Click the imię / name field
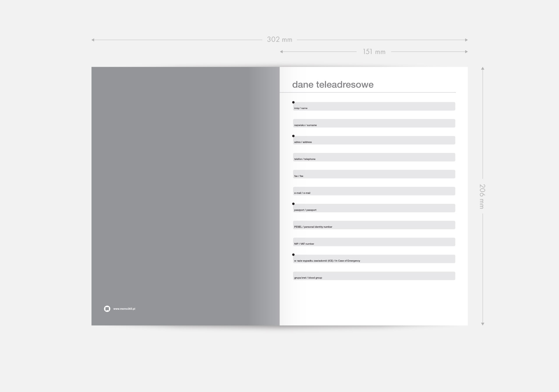The width and height of the screenshot is (559, 392). click(x=374, y=106)
